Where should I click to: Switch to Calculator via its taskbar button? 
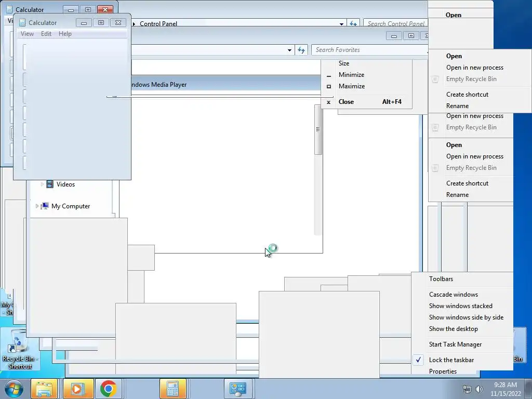(172, 389)
